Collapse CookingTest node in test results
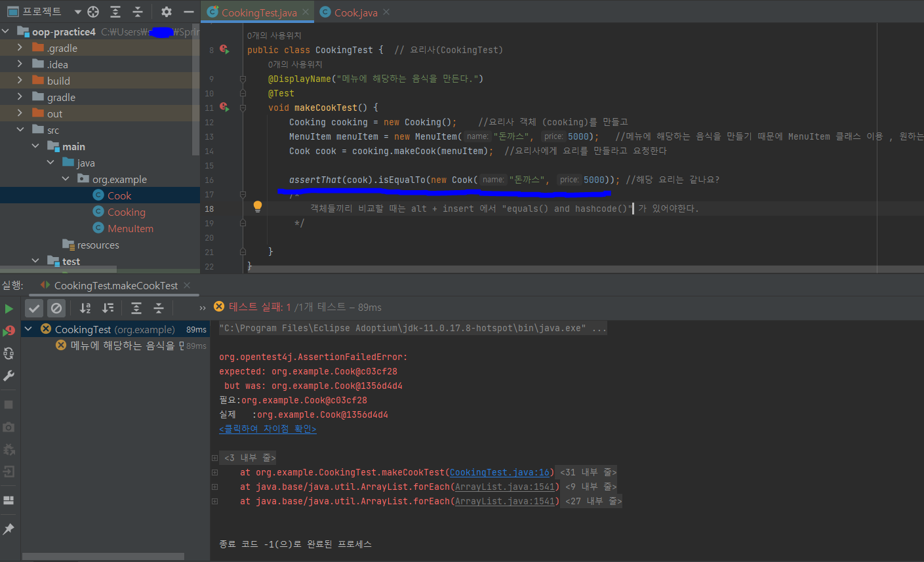Image resolution: width=924 pixels, height=562 pixels. [28, 329]
